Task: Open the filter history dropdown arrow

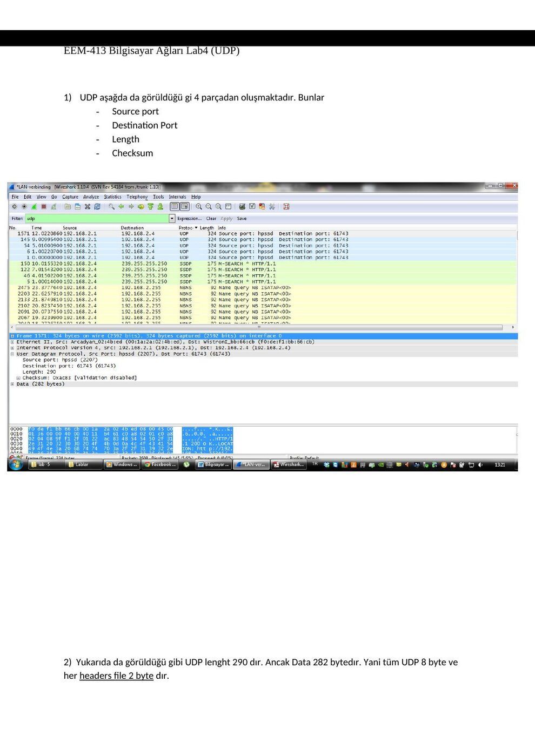Action: [x=172, y=219]
